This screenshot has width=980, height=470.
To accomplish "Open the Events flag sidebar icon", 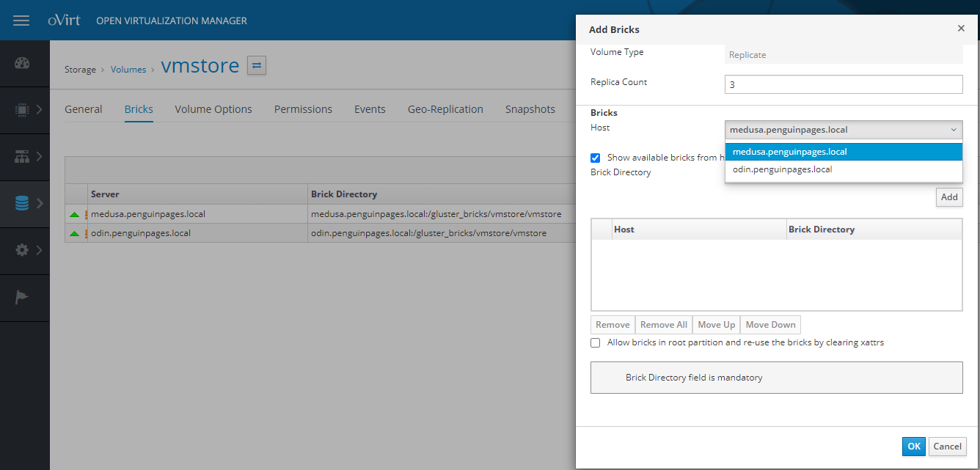I will click(22, 298).
